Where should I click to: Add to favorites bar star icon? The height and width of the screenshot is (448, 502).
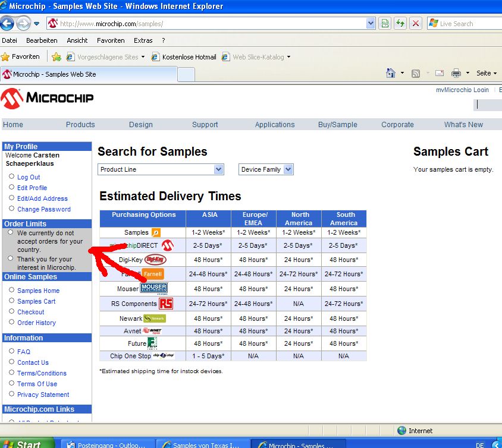point(57,57)
